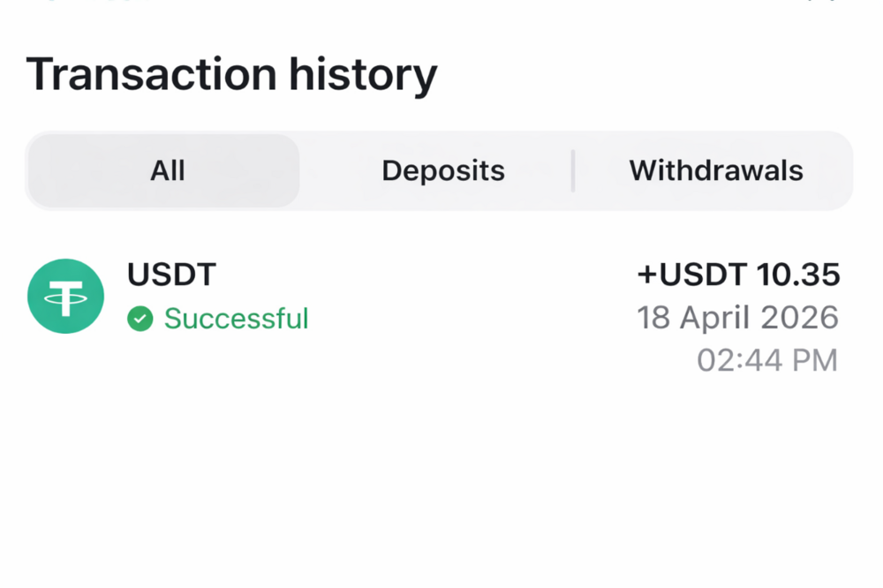Tap the 02:44 PM timestamp
This screenshot has height=588, width=883.
pyautogui.click(x=766, y=360)
